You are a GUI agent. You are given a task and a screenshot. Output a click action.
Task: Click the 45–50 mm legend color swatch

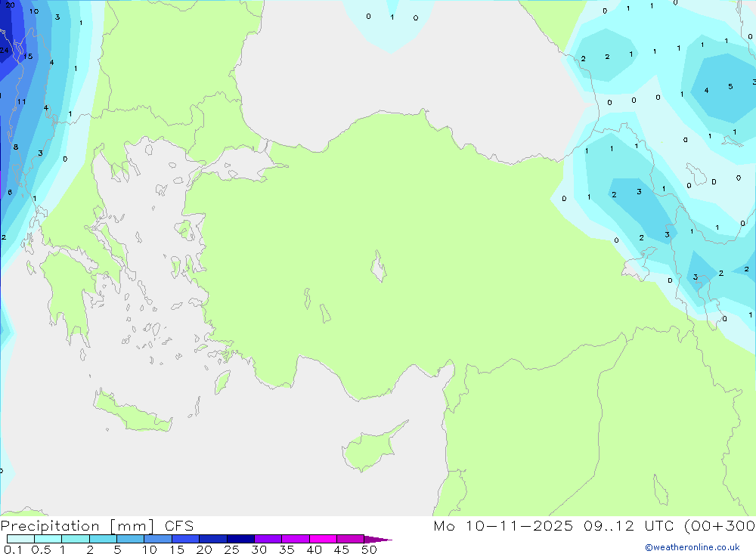point(350,539)
